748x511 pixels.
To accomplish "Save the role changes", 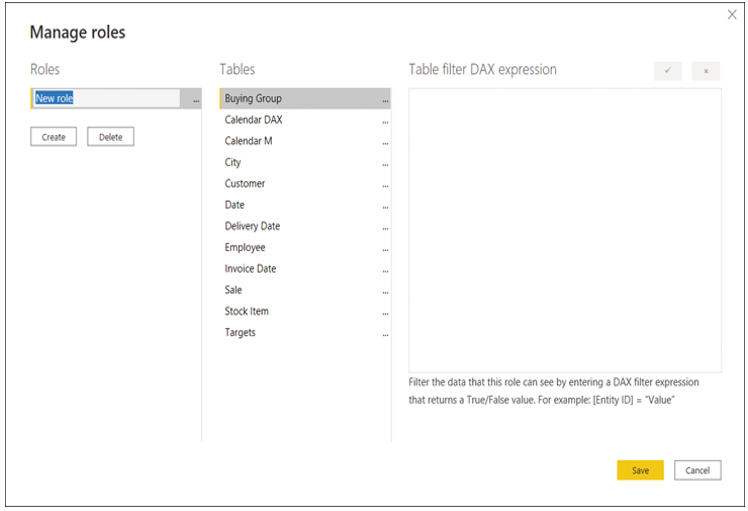I will coord(640,470).
